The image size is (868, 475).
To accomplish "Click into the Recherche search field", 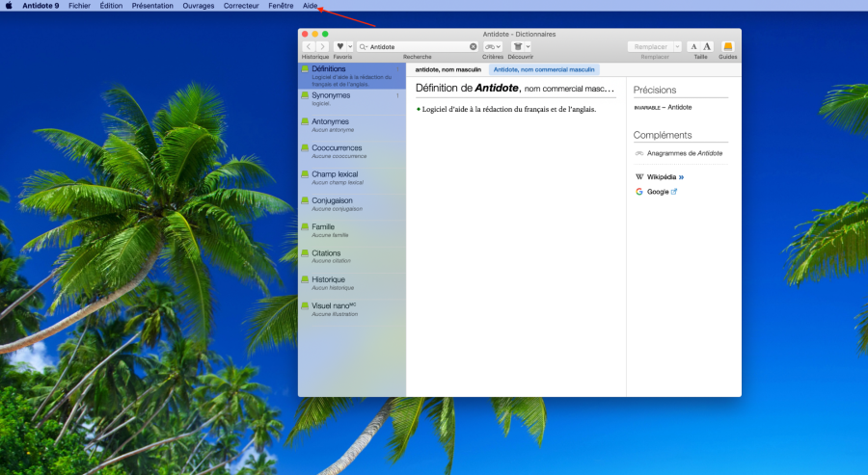I will click(x=418, y=47).
